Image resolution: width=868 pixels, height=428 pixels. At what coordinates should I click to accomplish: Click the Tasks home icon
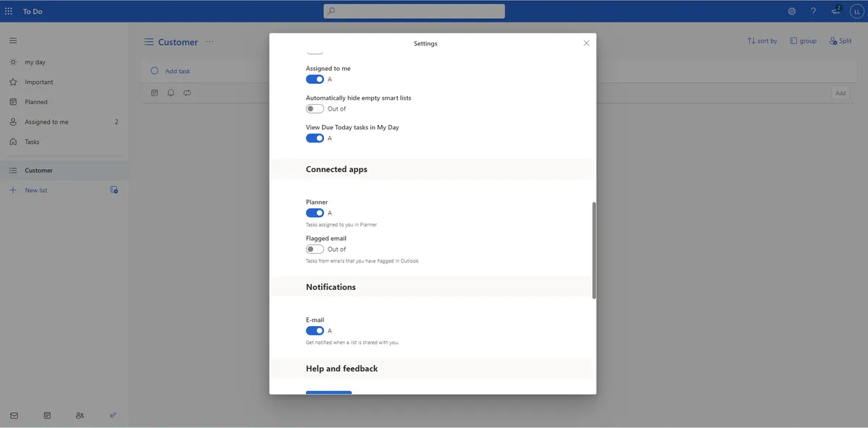click(13, 142)
